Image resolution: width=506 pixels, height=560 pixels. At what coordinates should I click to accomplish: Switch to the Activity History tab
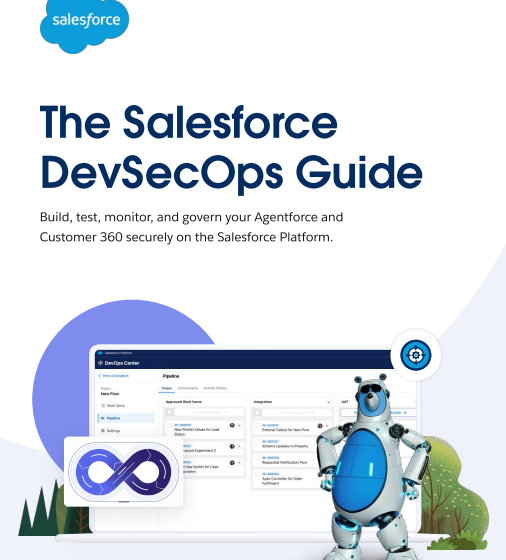pos(215,388)
